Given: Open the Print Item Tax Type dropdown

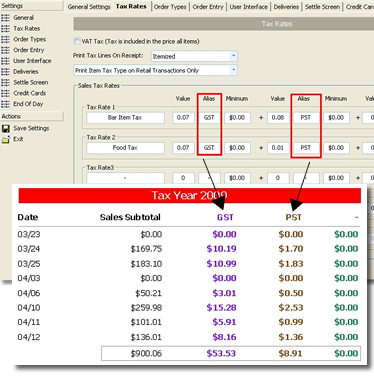Looking at the screenshot, I should pyautogui.click(x=234, y=70).
